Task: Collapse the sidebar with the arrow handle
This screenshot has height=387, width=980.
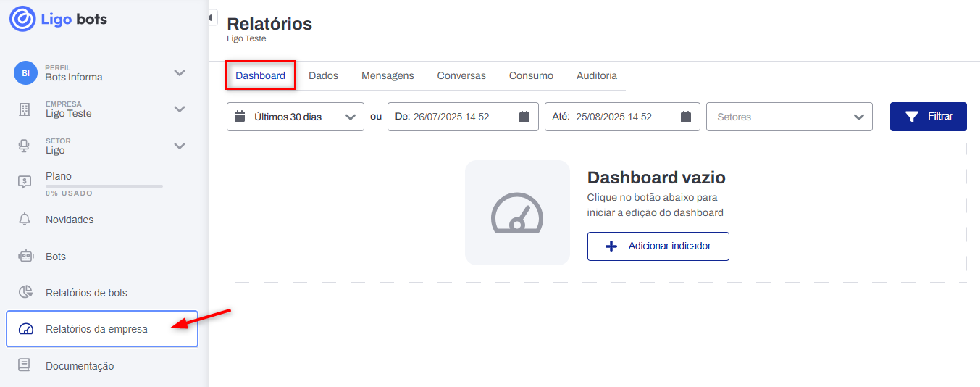Action: [x=212, y=17]
